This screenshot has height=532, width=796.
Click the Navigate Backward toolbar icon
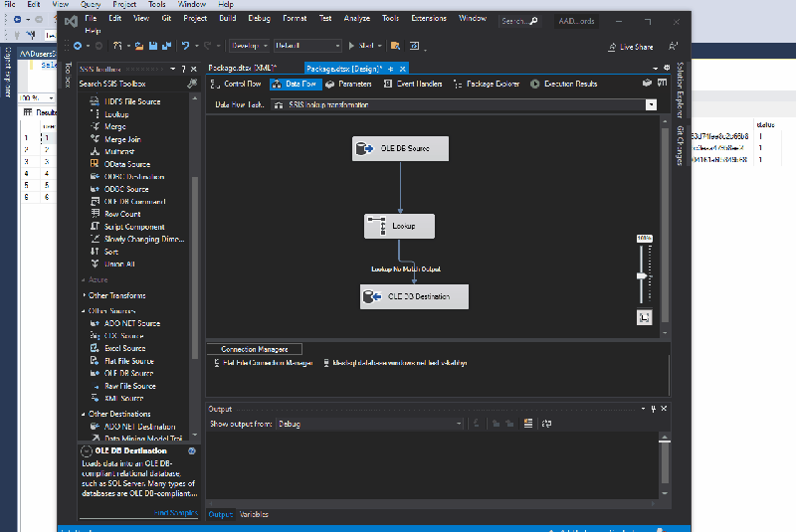coord(78,46)
